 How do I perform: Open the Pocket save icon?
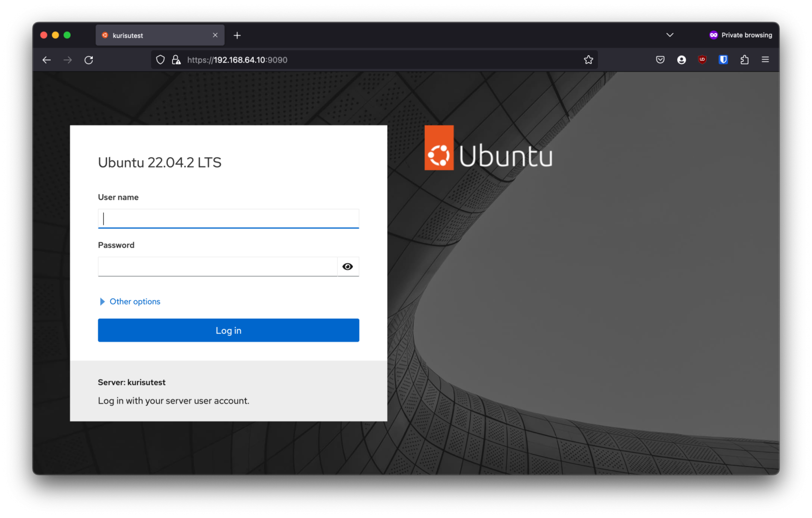pos(660,60)
